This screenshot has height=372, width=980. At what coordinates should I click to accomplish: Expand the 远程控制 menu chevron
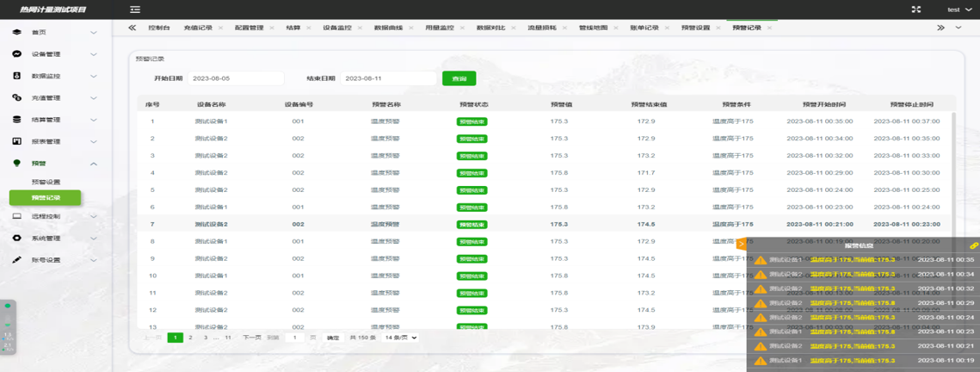(x=94, y=216)
